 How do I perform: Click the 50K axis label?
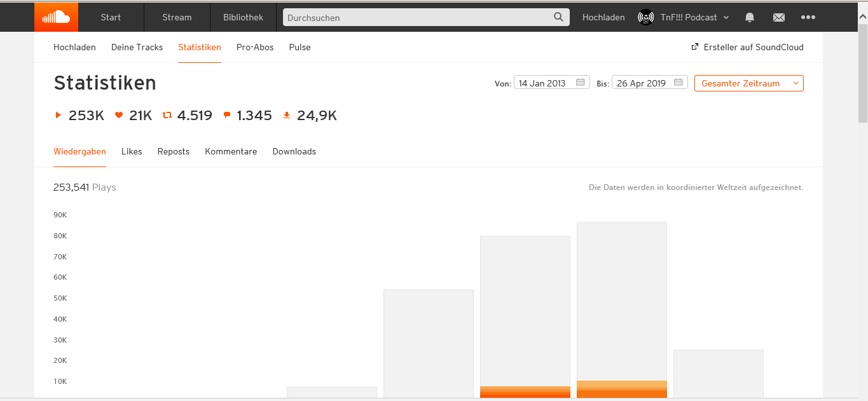[x=60, y=298]
